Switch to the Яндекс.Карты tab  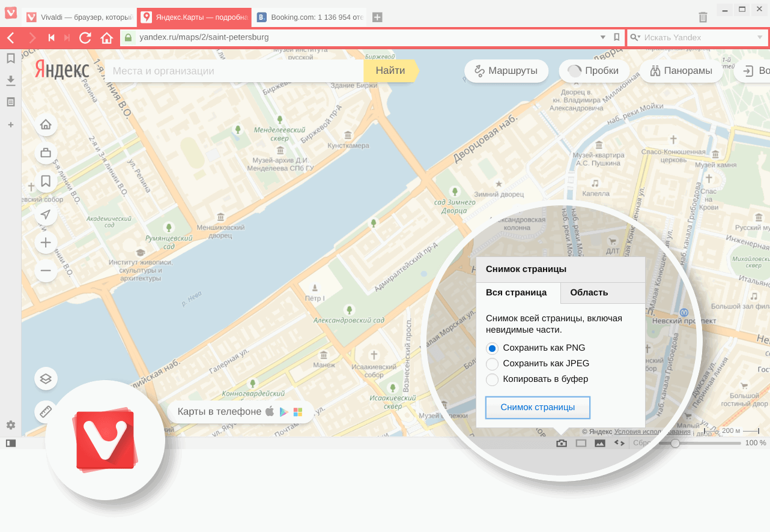click(195, 17)
